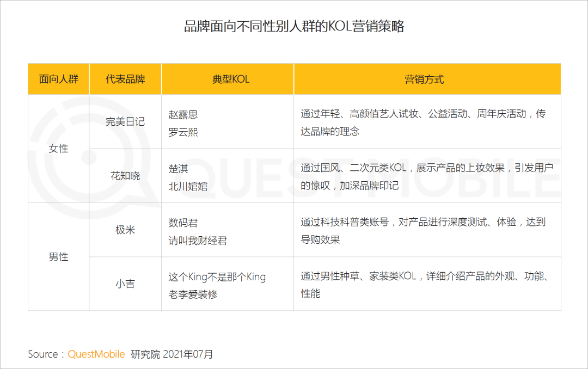588x369 pixels.
Task: Select KOL name 赵露思
Action: coord(183,114)
